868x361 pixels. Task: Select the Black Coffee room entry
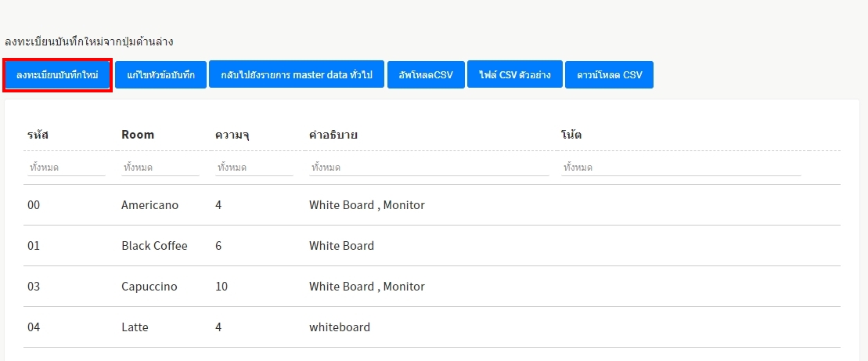(154, 246)
